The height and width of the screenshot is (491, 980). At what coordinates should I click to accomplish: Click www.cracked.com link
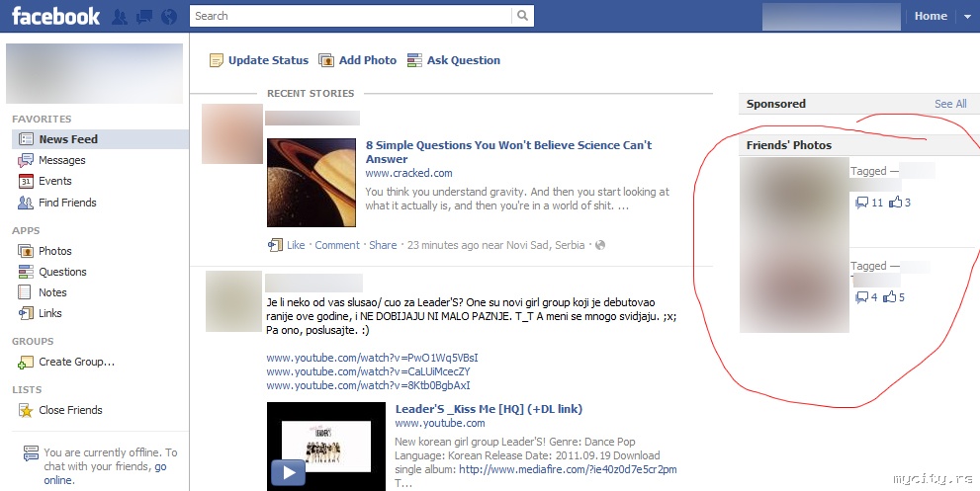[x=408, y=173]
